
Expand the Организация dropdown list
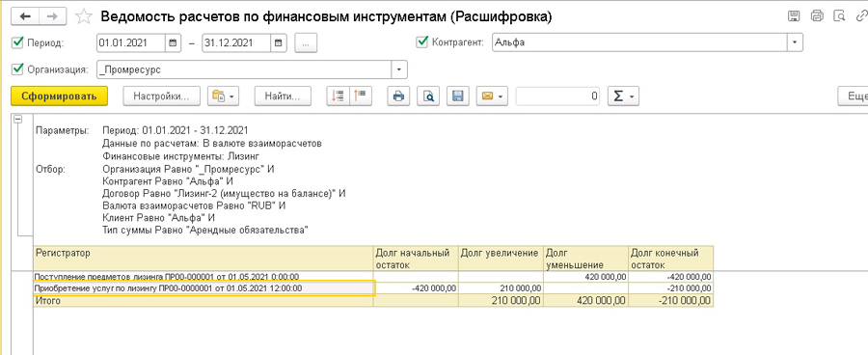400,69
